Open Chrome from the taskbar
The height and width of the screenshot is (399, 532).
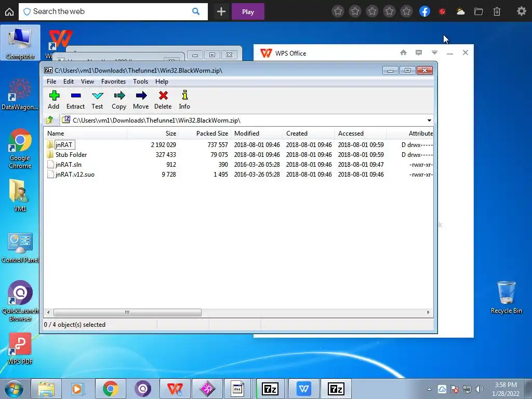coord(110,389)
